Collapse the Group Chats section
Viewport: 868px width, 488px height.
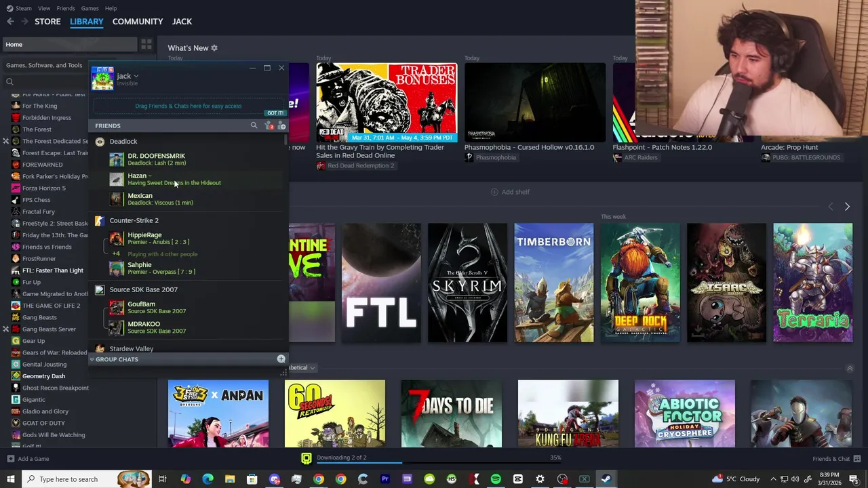click(x=92, y=359)
